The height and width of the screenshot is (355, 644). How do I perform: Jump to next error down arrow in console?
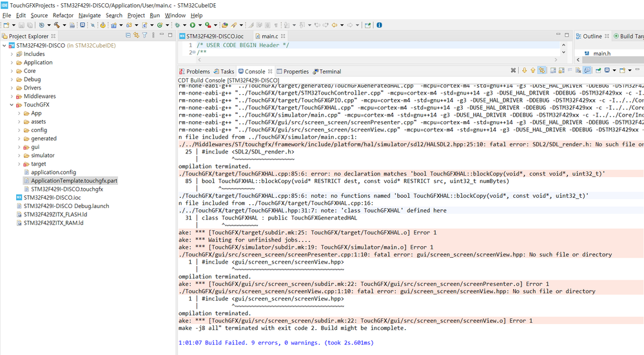pos(525,71)
